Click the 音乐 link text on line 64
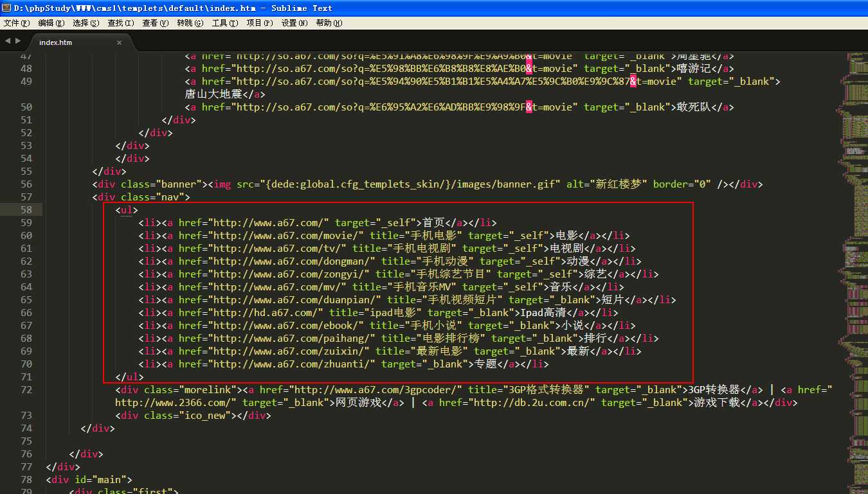Screen dimensions: 868x494 click(x=561, y=287)
